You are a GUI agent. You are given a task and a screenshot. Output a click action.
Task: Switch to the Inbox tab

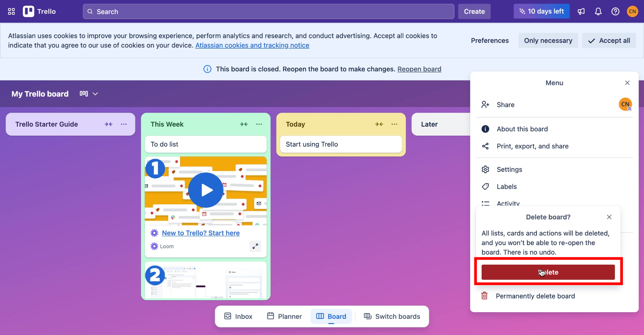point(238,316)
